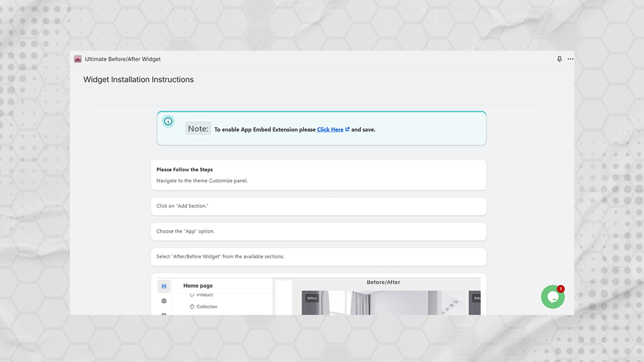The height and width of the screenshot is (362, 644).
Task: Click the external link icon beside Click Here
Action: [347, 129]
